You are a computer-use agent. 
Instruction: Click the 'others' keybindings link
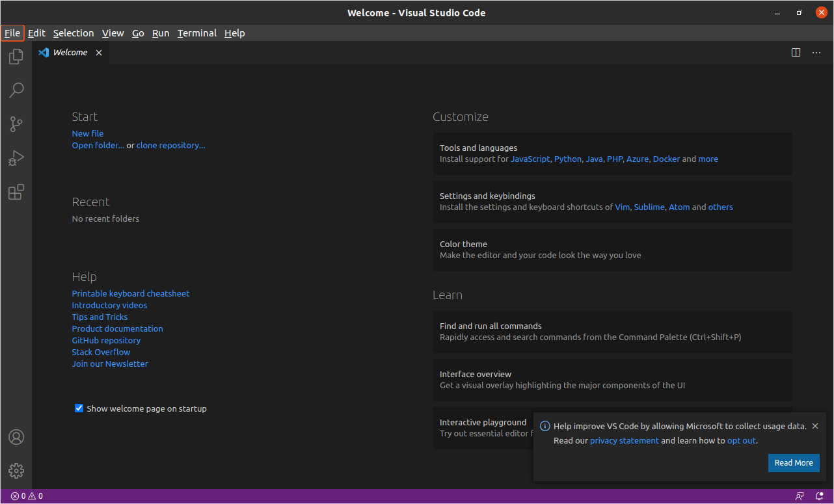click(x=721, y=207)
